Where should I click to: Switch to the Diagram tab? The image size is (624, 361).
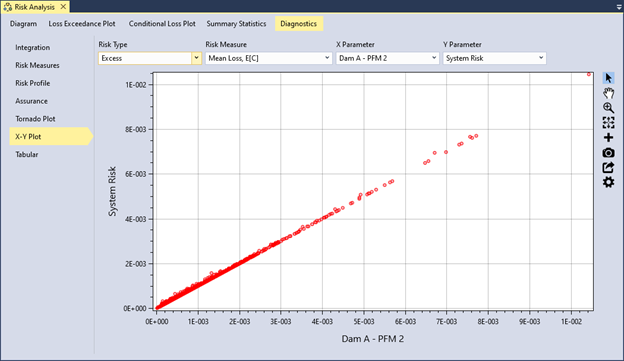click(23, 24)
